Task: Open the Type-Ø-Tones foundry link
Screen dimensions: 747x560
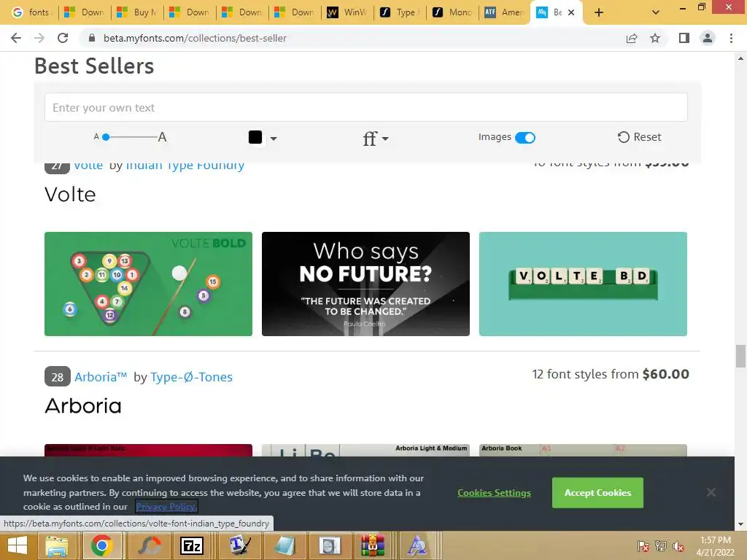Action: coord(192,377)
